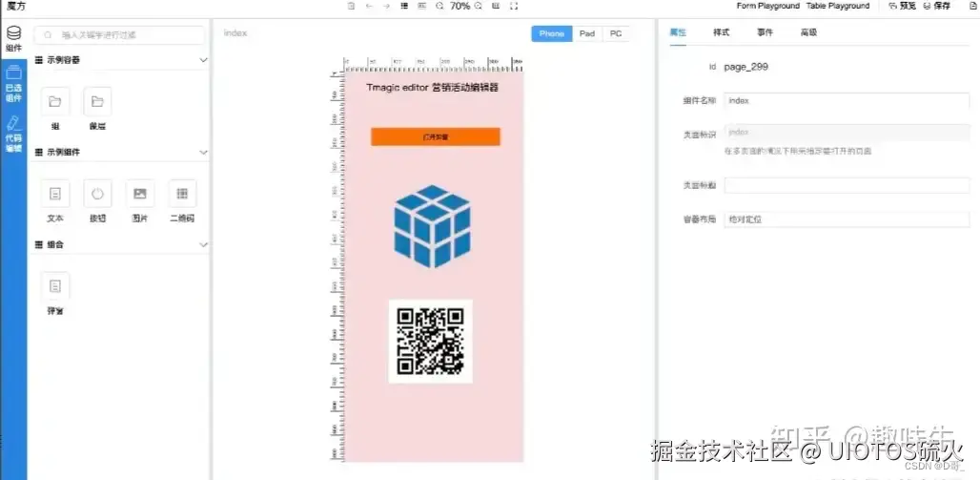Screen dimensions: 980x480
Task: Redo using the right arrow icon
Action: pos(386,7)
